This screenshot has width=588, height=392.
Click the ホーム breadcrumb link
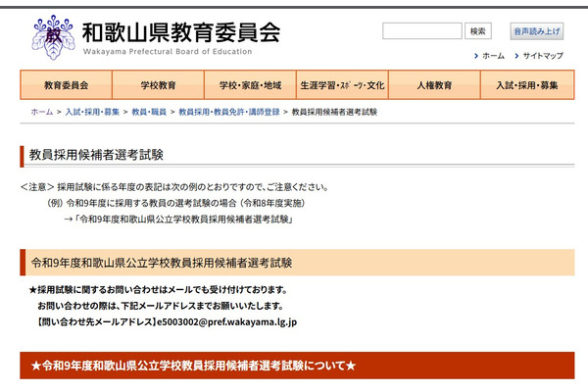pyautogui.click(x=41, y=112)
